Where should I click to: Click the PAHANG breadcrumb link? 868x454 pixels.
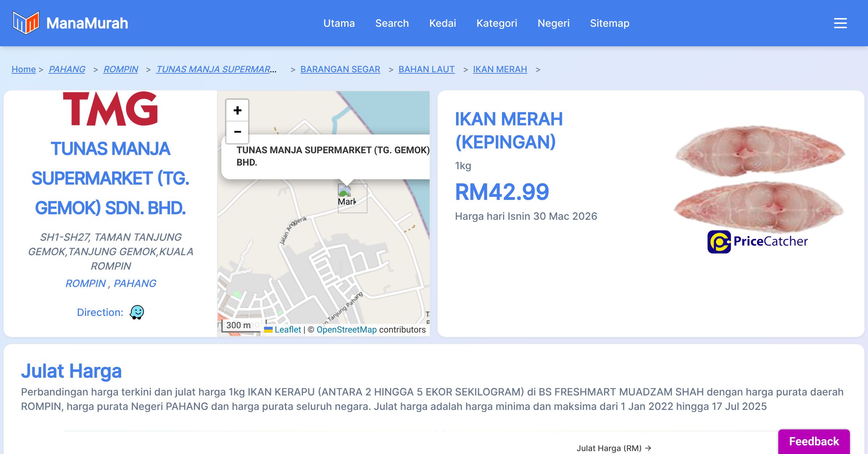pyautogui.click(x=67, y=69)
